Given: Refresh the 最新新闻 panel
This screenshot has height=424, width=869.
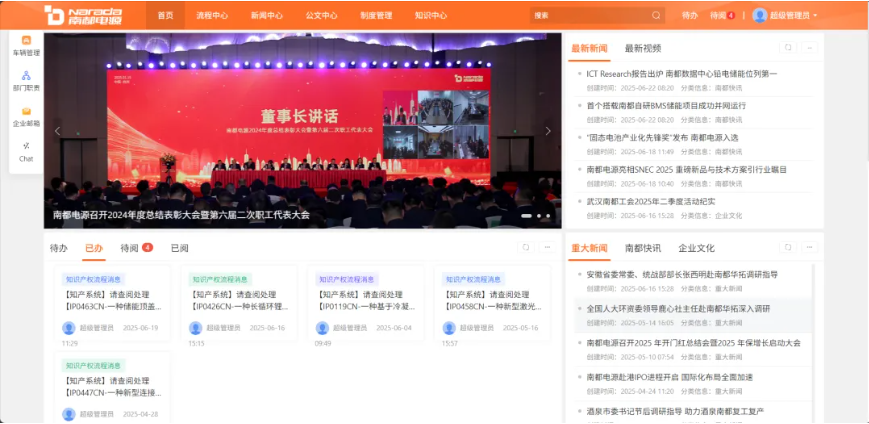Looking at the screenshot, I should 788,48.
